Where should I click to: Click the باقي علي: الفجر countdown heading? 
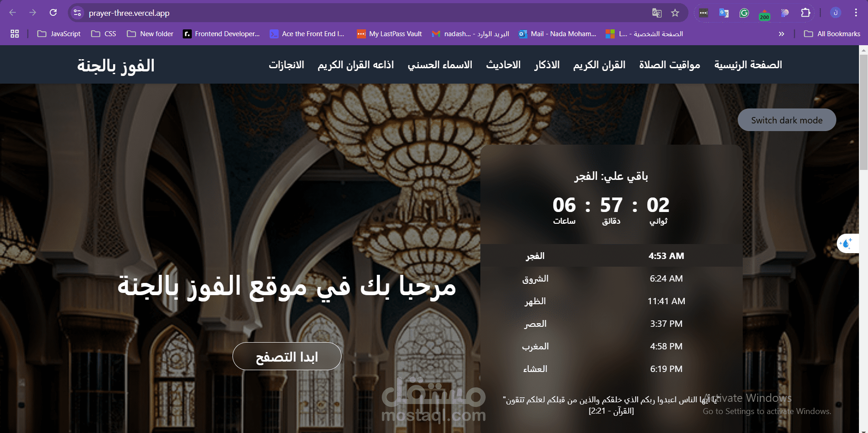pyautogui.click(x=611, y=176)
